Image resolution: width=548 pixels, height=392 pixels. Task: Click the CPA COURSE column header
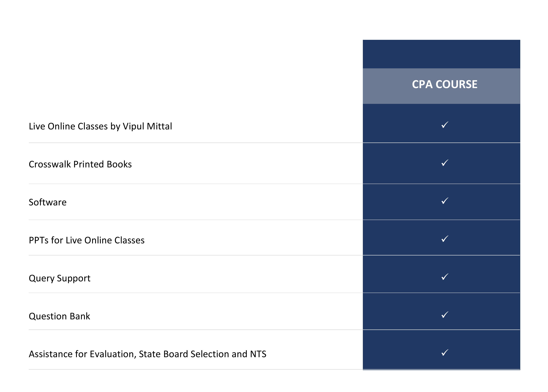[x=444, y=84]
